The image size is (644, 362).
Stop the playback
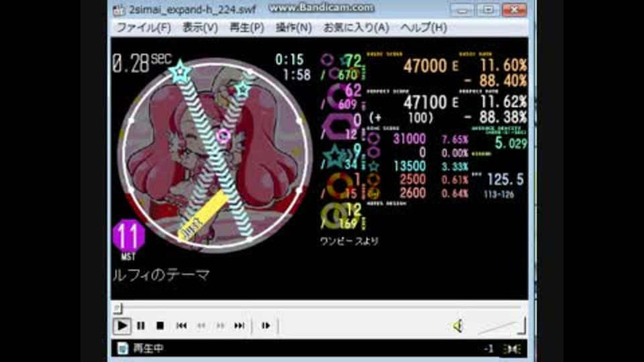click(160, 326)
